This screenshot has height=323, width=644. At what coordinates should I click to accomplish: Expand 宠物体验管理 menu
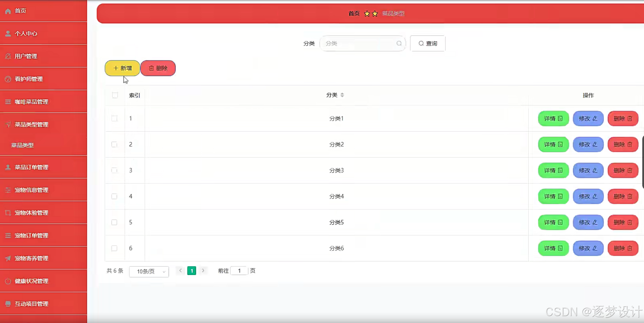pyautogui.click(x=43, y=213)
